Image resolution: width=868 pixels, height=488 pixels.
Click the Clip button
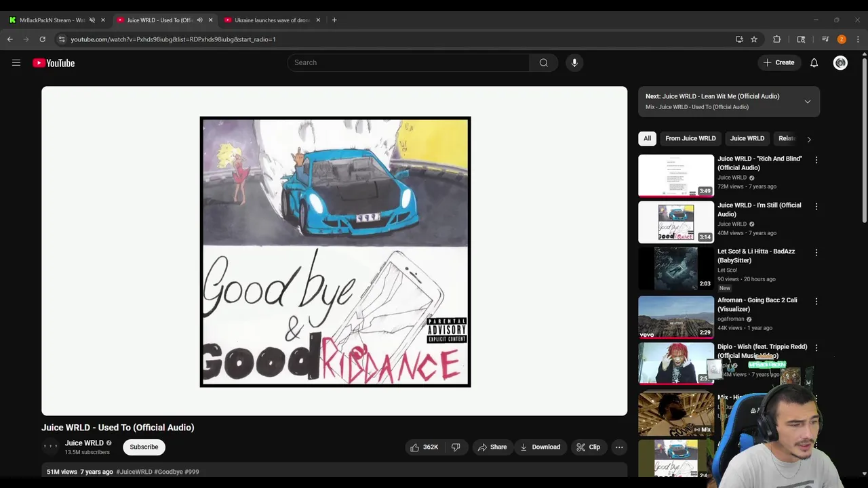(589, 447)
